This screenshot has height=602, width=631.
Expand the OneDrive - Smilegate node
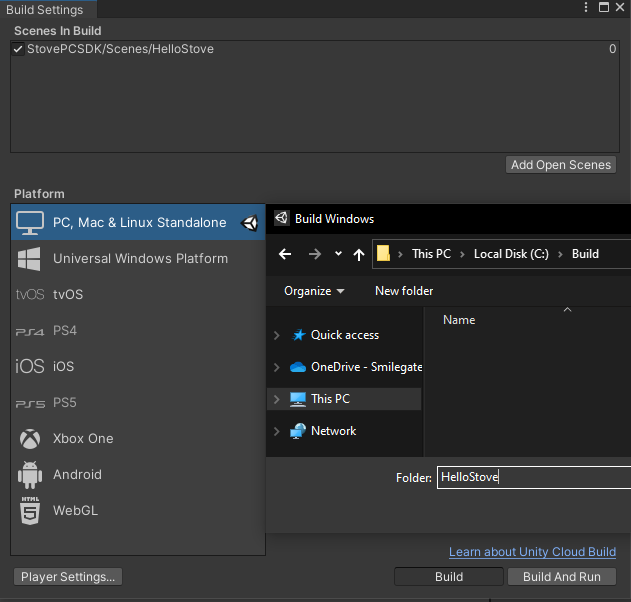[276, 367]
